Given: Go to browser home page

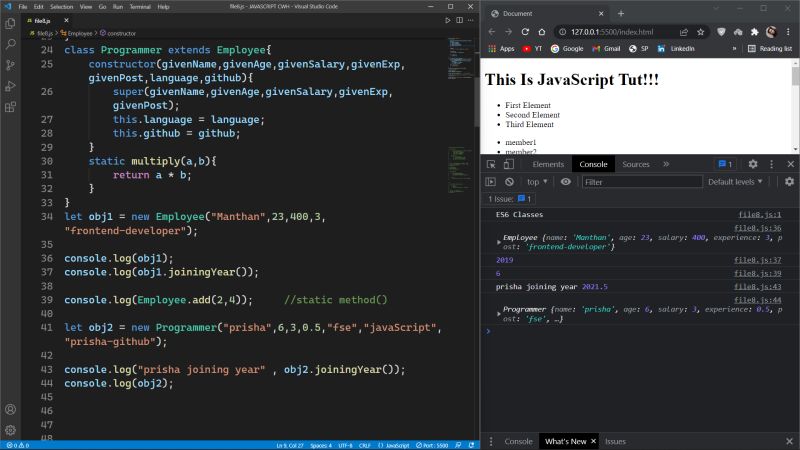Looking at the screenshot, I should coord(542,32).
